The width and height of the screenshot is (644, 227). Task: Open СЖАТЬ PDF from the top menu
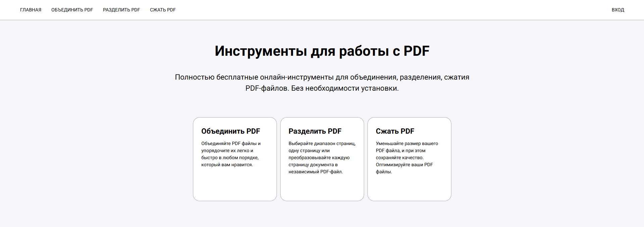coord(163,10)
